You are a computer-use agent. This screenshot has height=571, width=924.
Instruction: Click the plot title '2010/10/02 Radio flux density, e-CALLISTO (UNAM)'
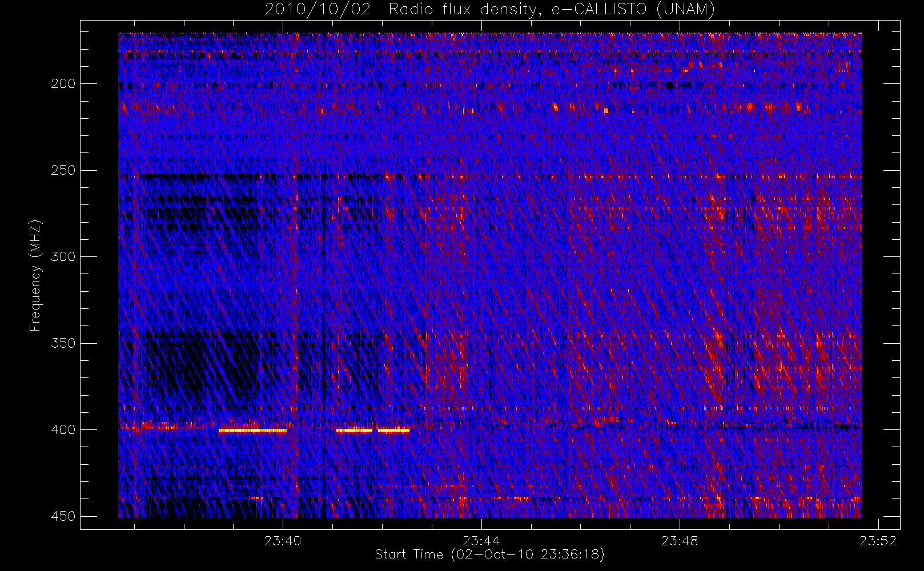click(x=490, y=10)
